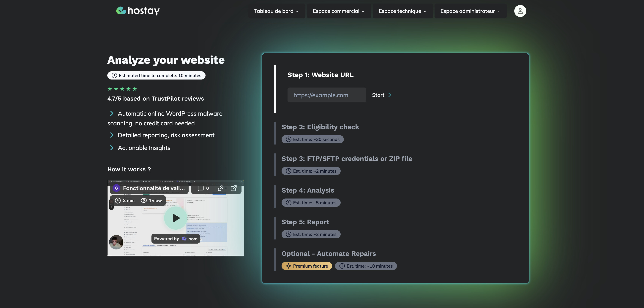Click the eye icon beside 1 view

144,201
